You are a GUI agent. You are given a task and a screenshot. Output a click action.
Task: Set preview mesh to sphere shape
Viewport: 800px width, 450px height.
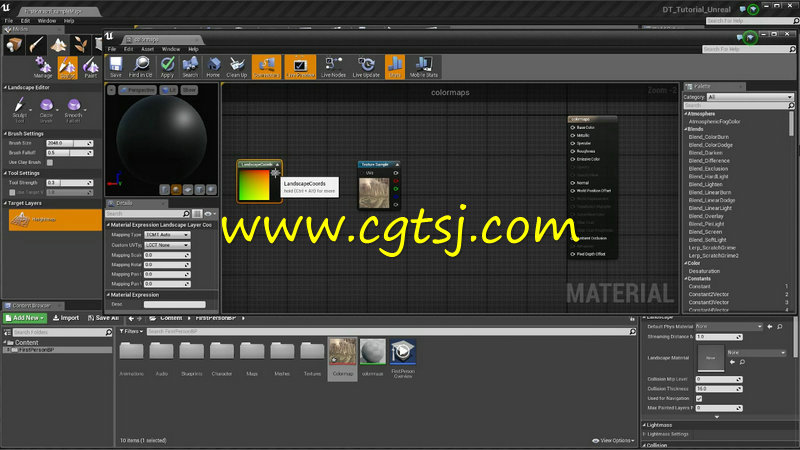tap(176, 190)
